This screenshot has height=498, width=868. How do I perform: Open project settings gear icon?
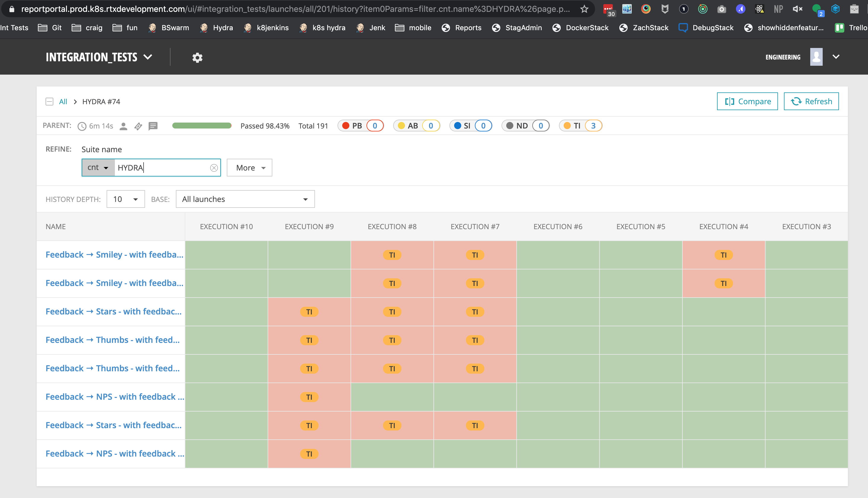[x=197, y=57]
